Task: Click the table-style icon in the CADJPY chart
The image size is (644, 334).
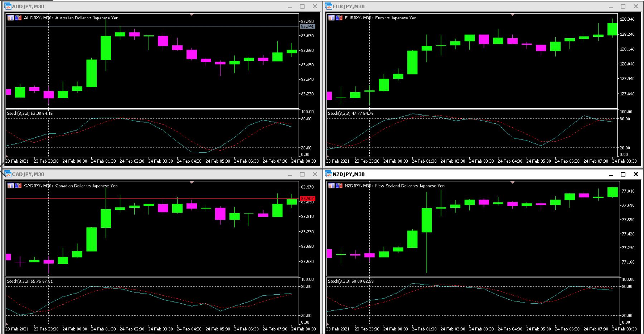Action: point(11,186)
